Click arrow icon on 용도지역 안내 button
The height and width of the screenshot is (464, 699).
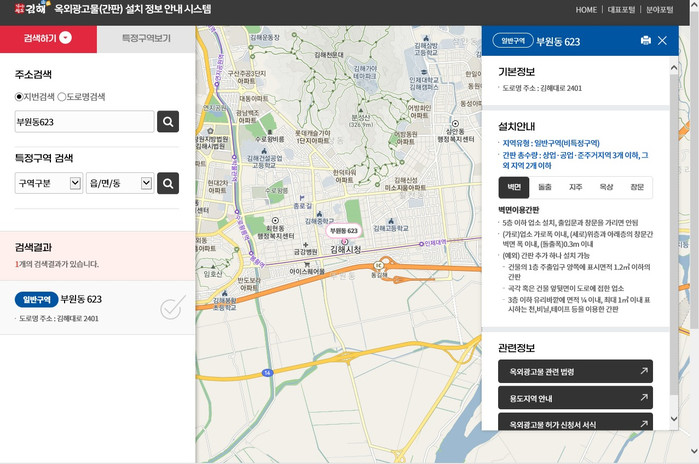pos(643,398)
